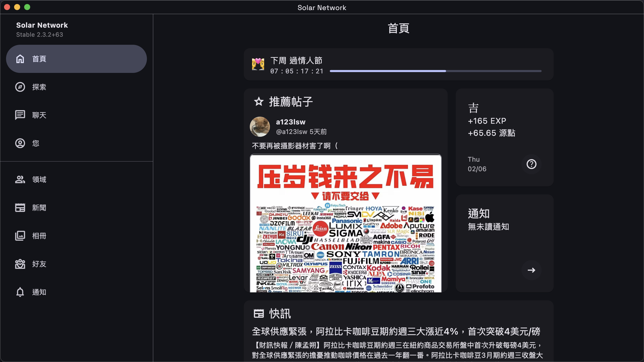This screenshot has width=644, height=362.
Task: Click the 吉 fortune result
Action: click(x=473, y=108)
